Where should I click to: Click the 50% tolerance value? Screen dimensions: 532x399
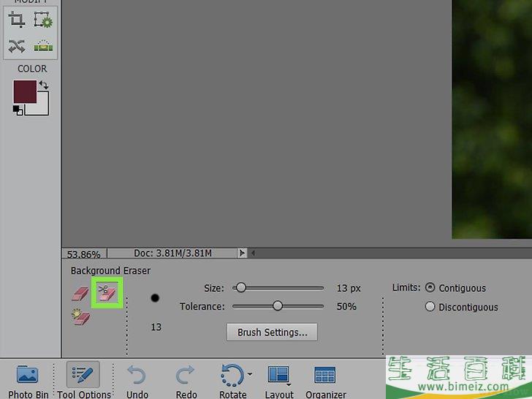346,306
